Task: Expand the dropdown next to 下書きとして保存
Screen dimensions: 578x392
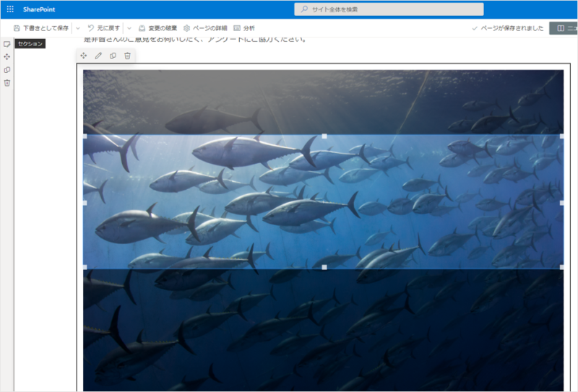Action: tap(77, 28)
